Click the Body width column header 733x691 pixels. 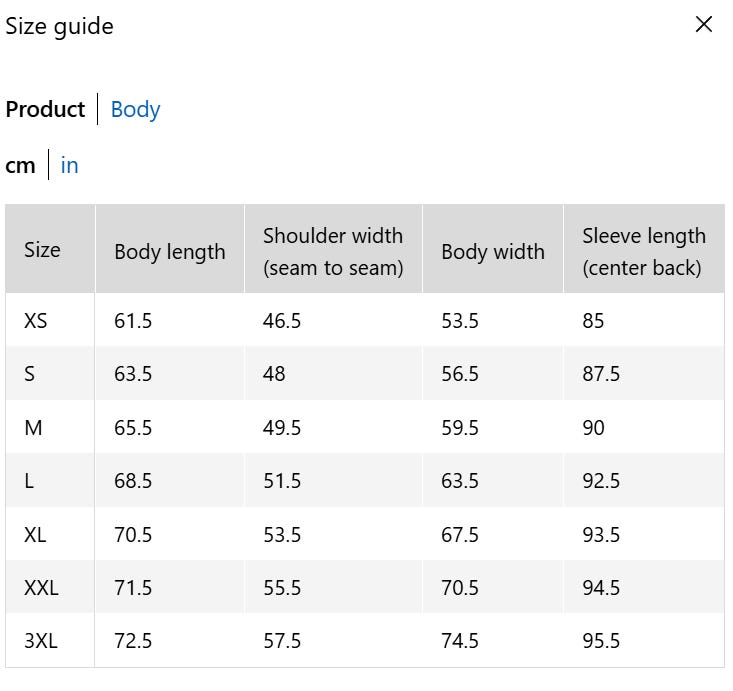(492, 252)
